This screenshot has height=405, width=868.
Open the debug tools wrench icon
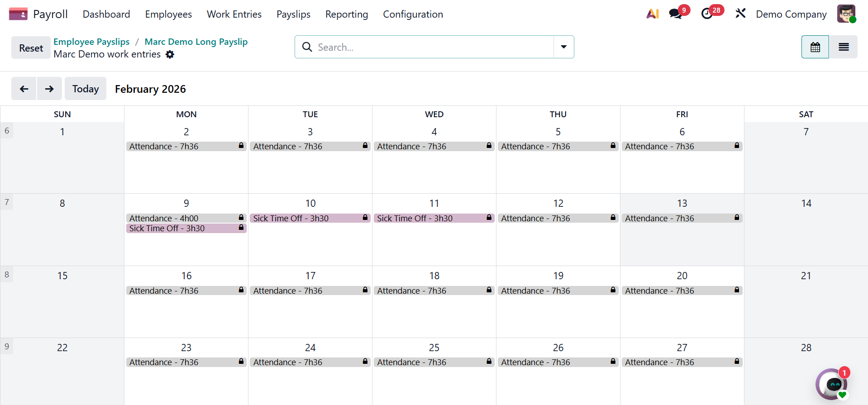coord(740,14)
